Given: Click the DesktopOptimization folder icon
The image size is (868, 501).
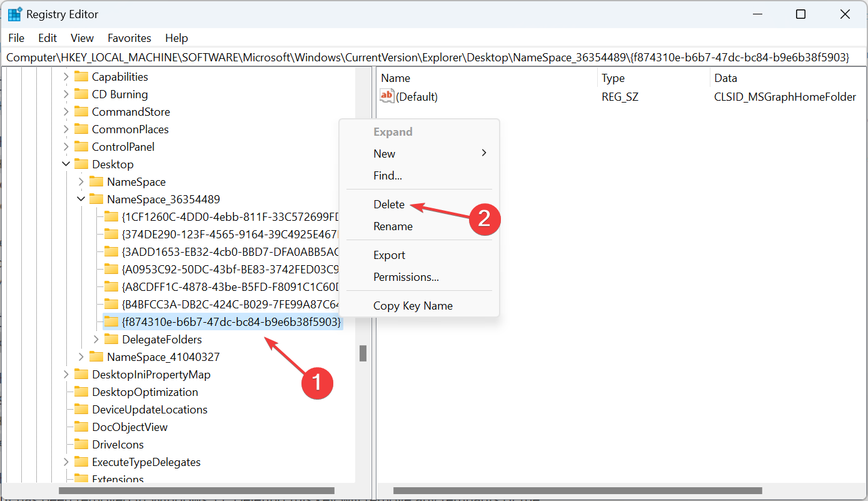Looking at the screenshot, I should tap(81, 392).
